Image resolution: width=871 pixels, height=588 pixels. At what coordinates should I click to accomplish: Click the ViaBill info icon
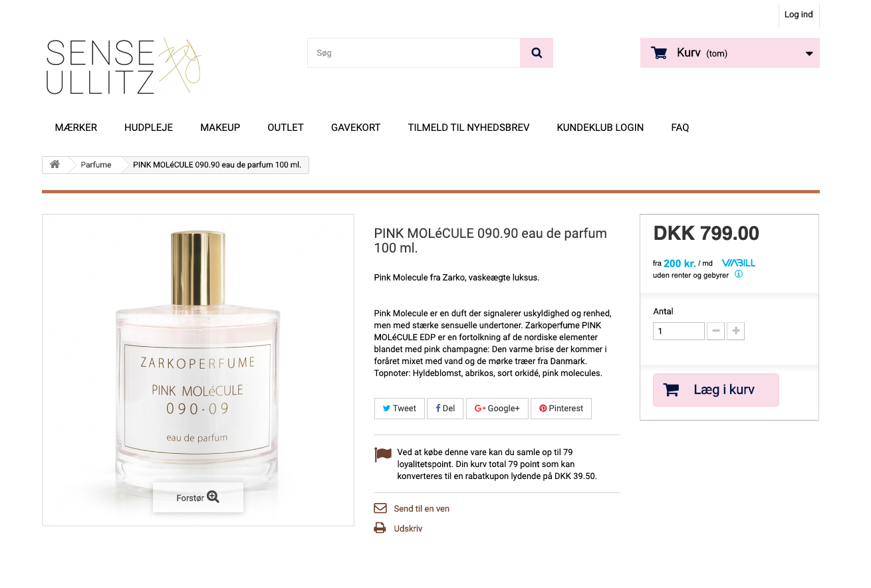[739, 274]
